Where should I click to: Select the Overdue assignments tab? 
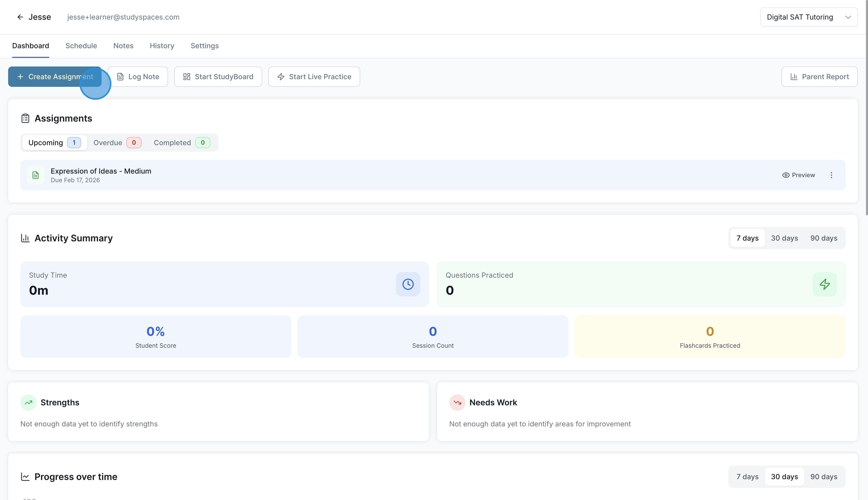(x=117, y=143)
